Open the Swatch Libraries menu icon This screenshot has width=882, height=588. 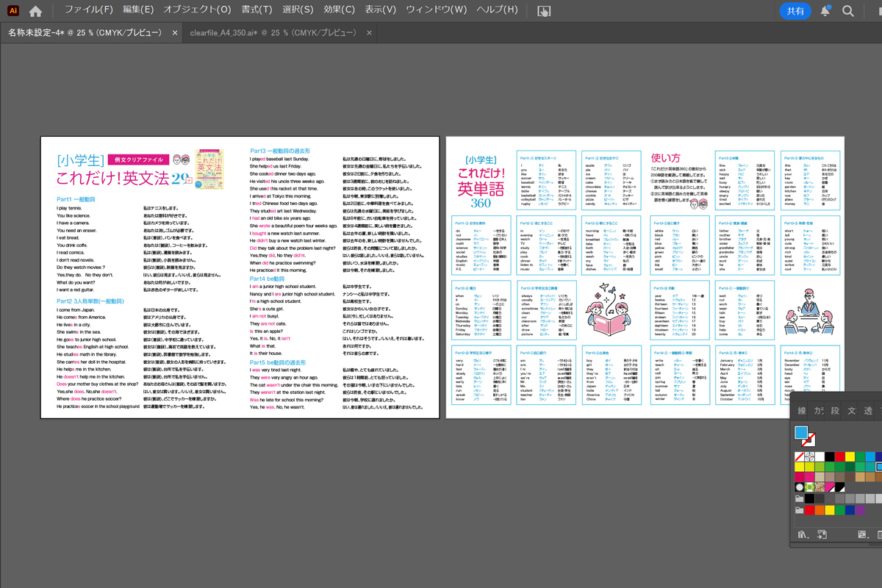click(x=803, y=534)
